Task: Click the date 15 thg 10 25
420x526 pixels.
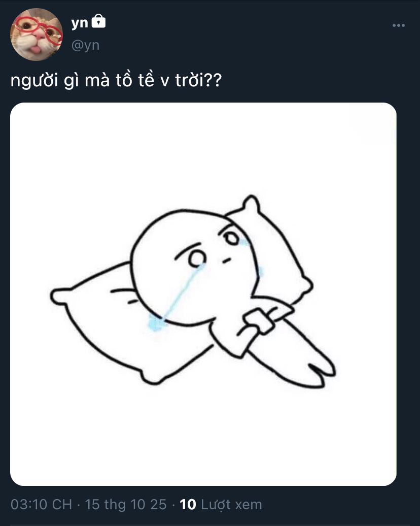Action: pos(126,505)
